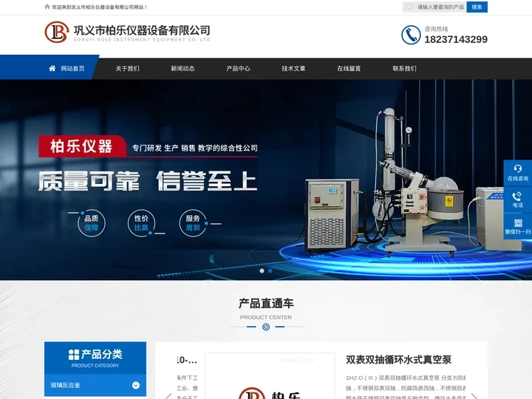Screen dimensions: 532x399
Task: Open the 联系我们 menu item
Action: [404, 69]
